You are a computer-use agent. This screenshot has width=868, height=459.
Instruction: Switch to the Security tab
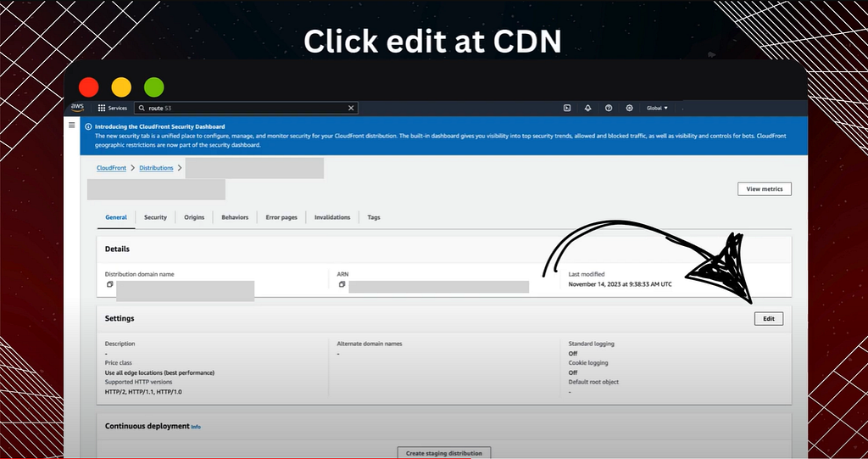coord(156,217)
